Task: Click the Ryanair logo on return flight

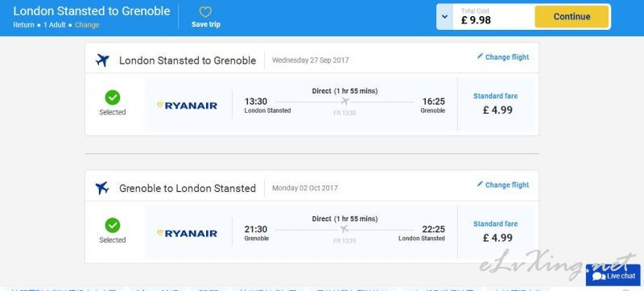Action: point(188,234)
